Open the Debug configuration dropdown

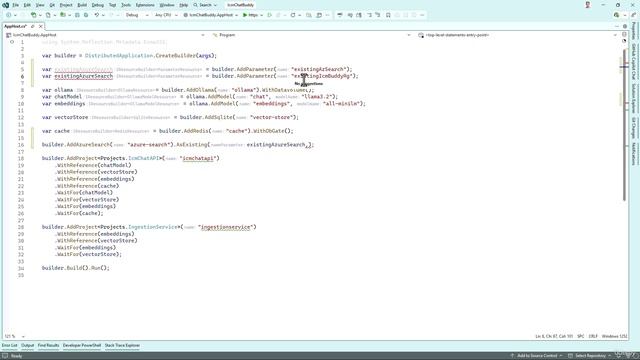point(137,15)
